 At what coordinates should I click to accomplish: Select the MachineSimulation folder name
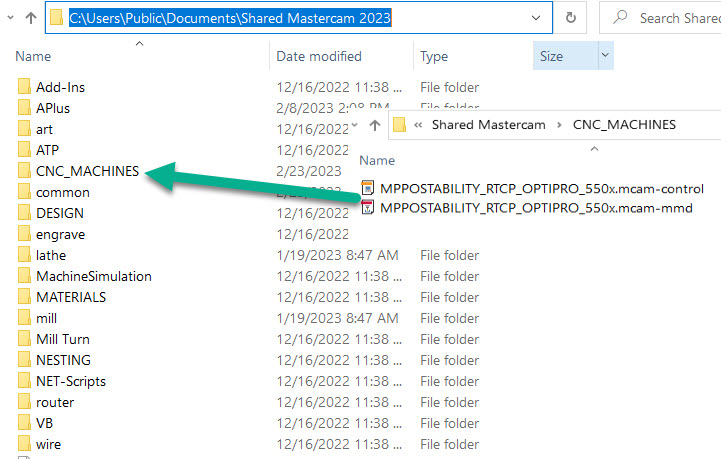coord(94,276)
